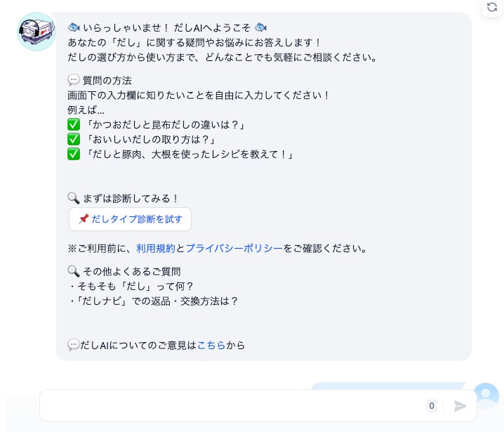Follow the こちら feedback link
This screenshot has height=432, width=504.
click(x=211, y=345)
